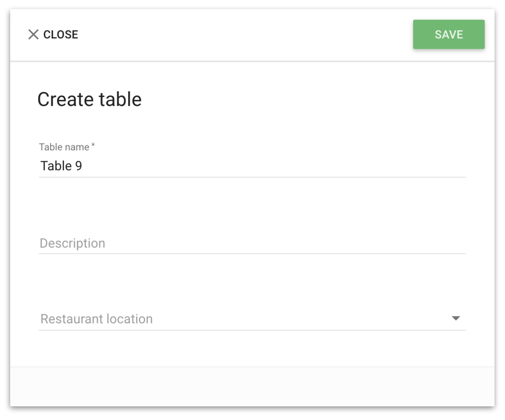Click the blank area right of 'Table 9'
This screenshot has height=420, width=505.
coord(274,166)
